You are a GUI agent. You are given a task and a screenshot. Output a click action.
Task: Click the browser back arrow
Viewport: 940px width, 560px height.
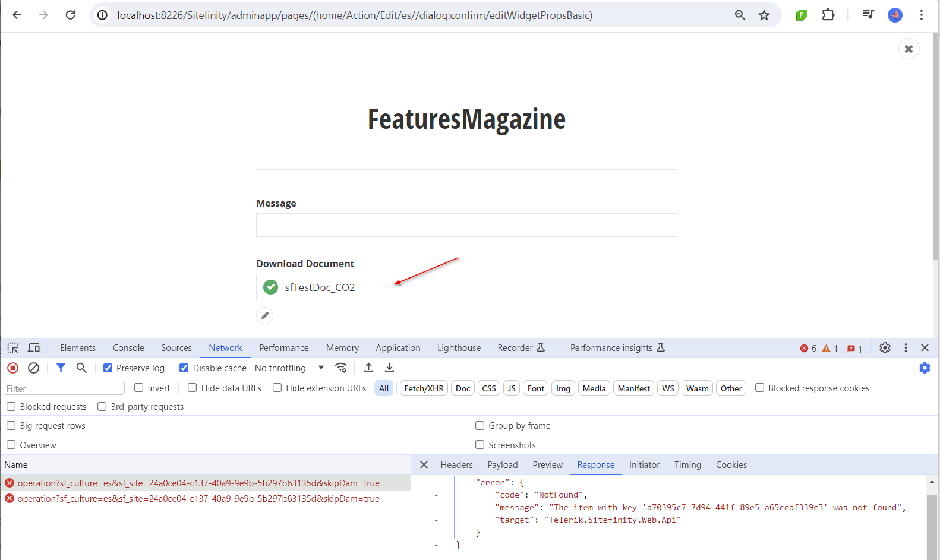17,15
